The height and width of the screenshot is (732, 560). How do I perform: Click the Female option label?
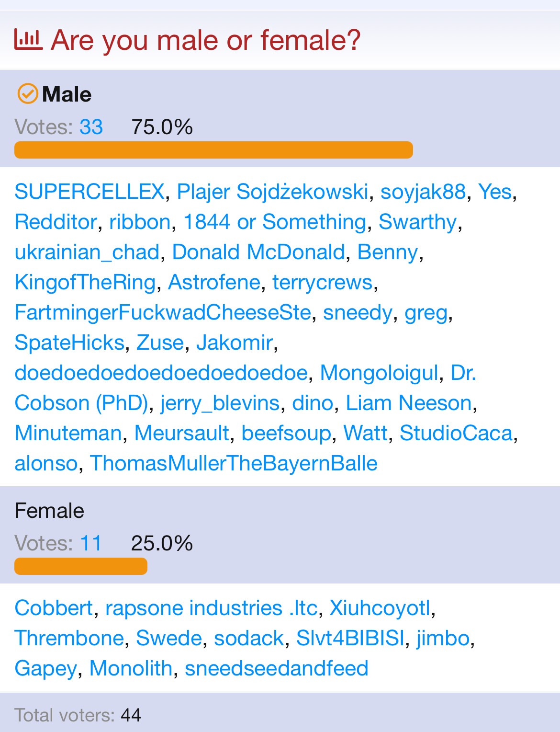coord(49,511)
